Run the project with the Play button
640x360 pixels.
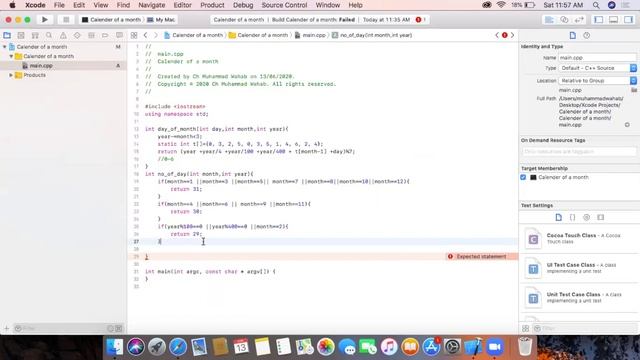tap(44, 20)
